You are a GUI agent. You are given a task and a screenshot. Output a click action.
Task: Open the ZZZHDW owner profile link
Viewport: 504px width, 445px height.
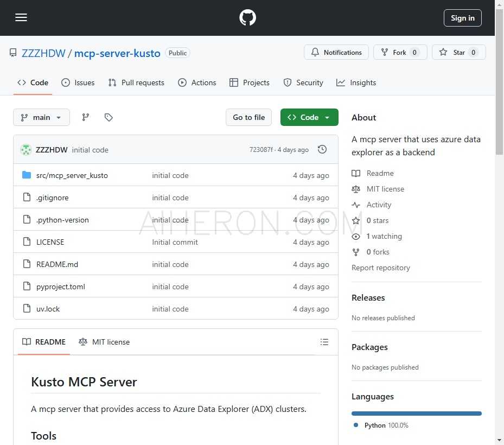[x=43, y=53]
